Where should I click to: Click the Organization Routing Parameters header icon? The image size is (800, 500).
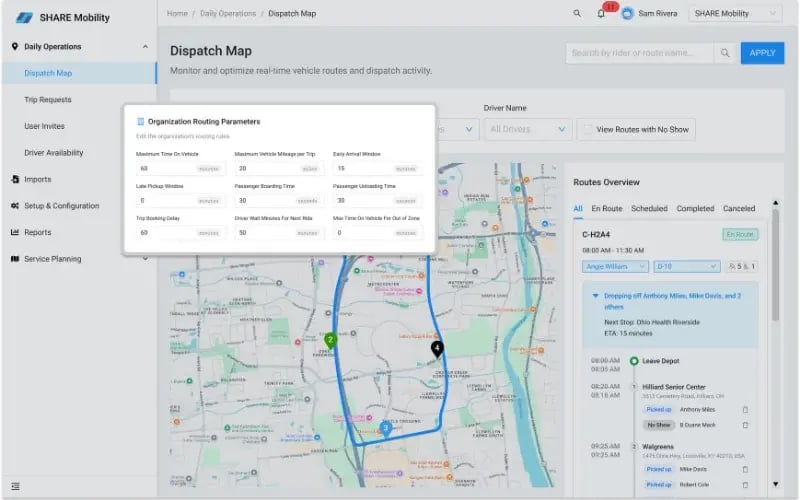[x=141, y=121]
